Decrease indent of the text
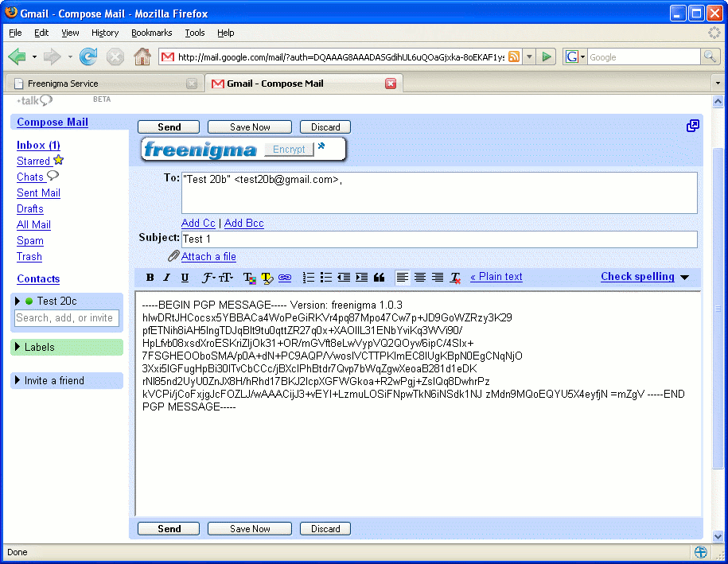This screenshot has width=728, height=564. point(344,277)
